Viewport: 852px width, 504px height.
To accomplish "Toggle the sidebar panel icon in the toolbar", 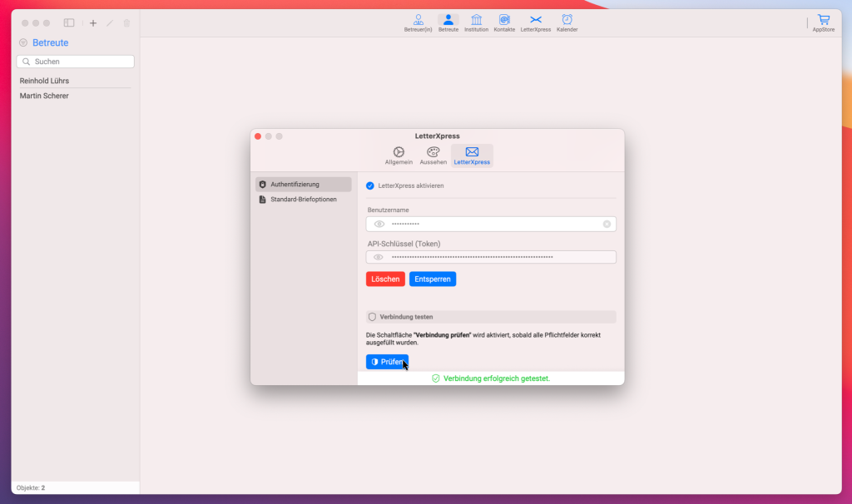I will click(x=69, y=22).
